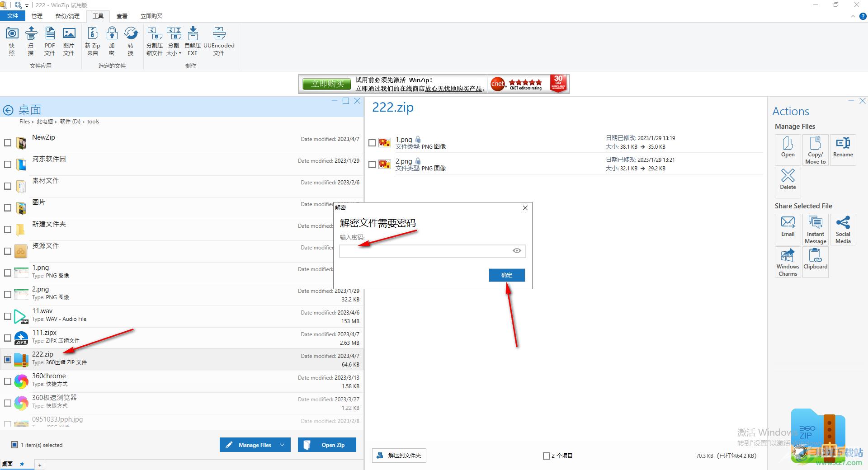Close the 解密 password dialog
868x470 pixels.
[525, 208]
